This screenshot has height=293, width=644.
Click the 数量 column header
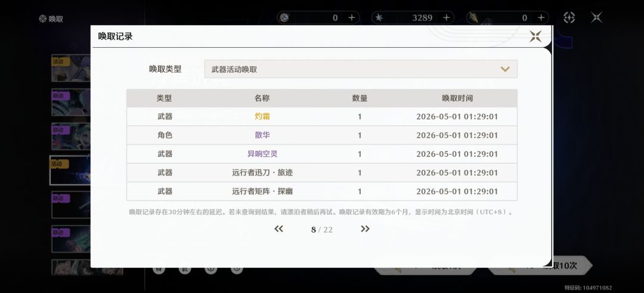click(360, 98)
